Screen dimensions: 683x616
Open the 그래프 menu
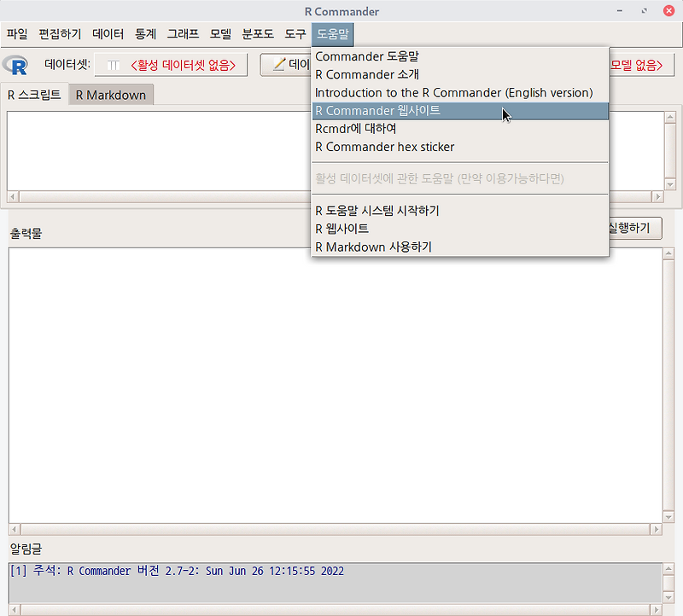pos(184,34)
